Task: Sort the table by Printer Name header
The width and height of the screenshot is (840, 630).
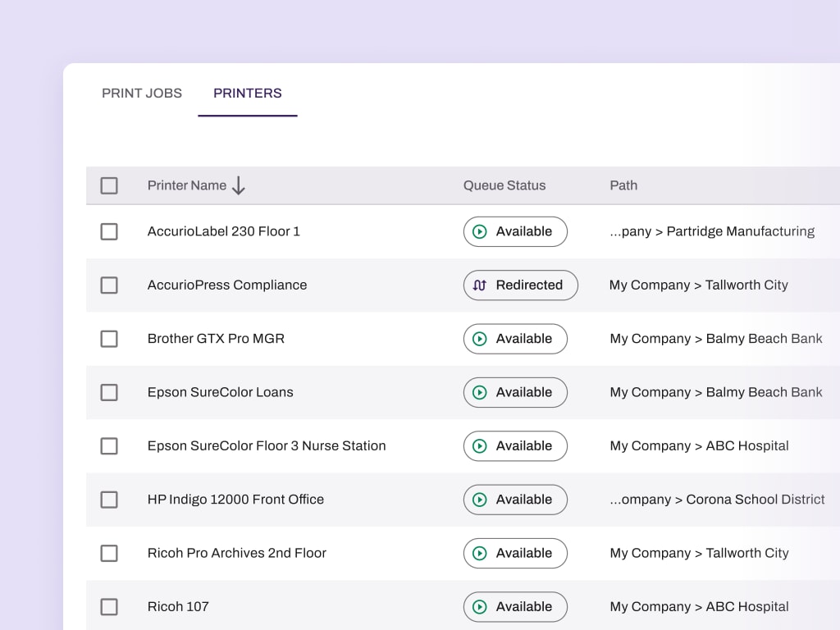Action: 187,185
